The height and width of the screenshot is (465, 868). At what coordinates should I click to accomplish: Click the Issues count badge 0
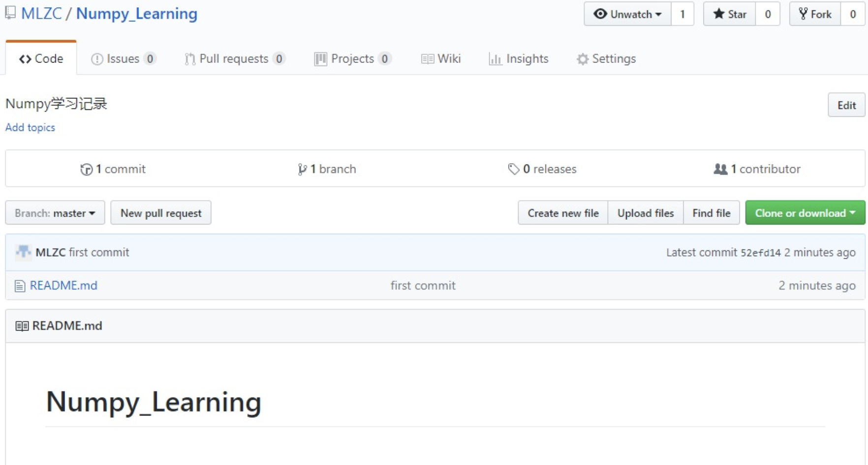150,59
